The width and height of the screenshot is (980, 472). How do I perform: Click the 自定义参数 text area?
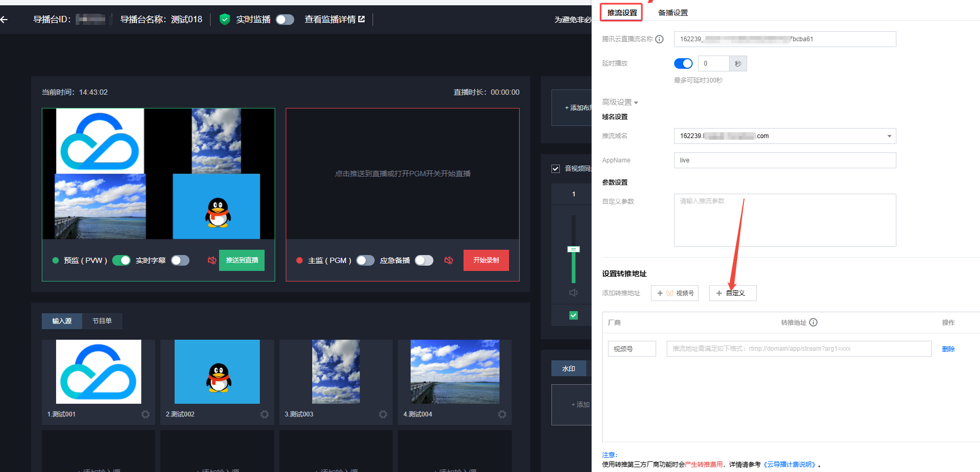(x=785, y=220)
